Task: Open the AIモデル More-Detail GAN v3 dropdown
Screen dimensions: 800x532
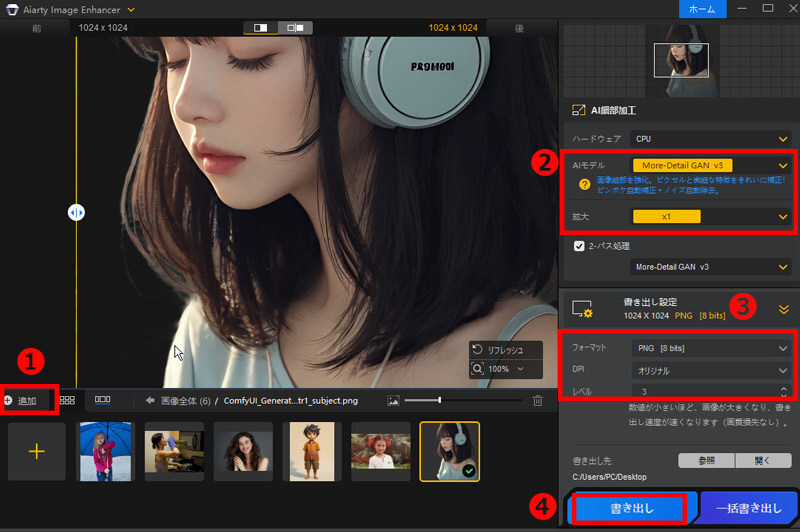Action: pyautogui.click(x=710, y=165)
